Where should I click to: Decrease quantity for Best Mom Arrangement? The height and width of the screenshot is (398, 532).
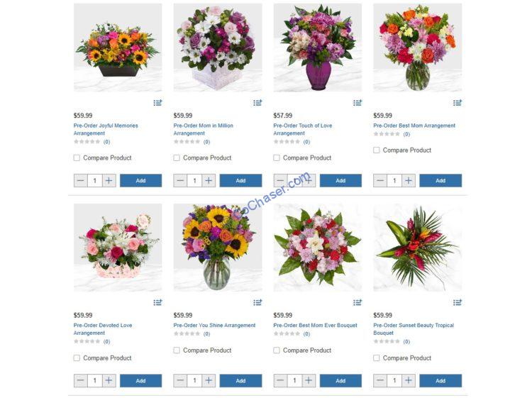pyautogui.click(x=380, y=180)
